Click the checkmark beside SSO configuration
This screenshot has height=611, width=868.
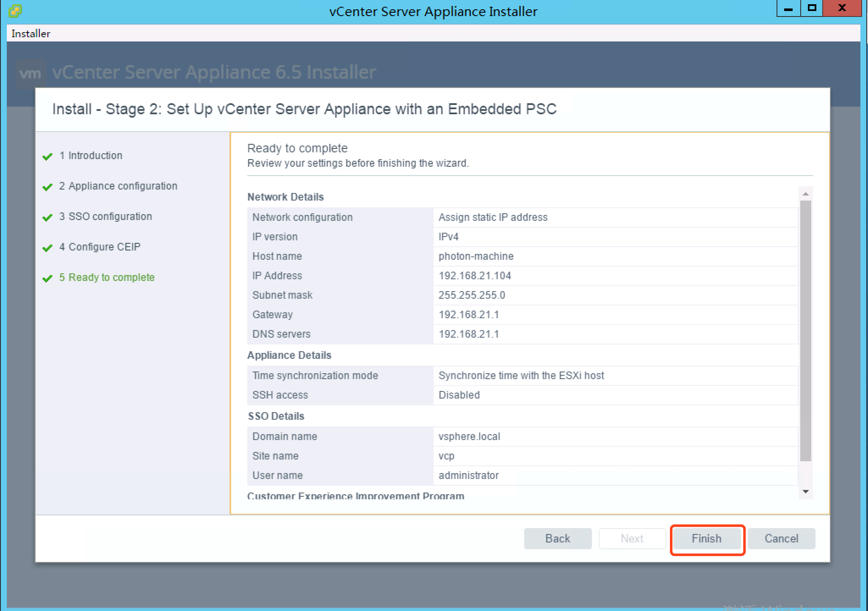[47, 217]
